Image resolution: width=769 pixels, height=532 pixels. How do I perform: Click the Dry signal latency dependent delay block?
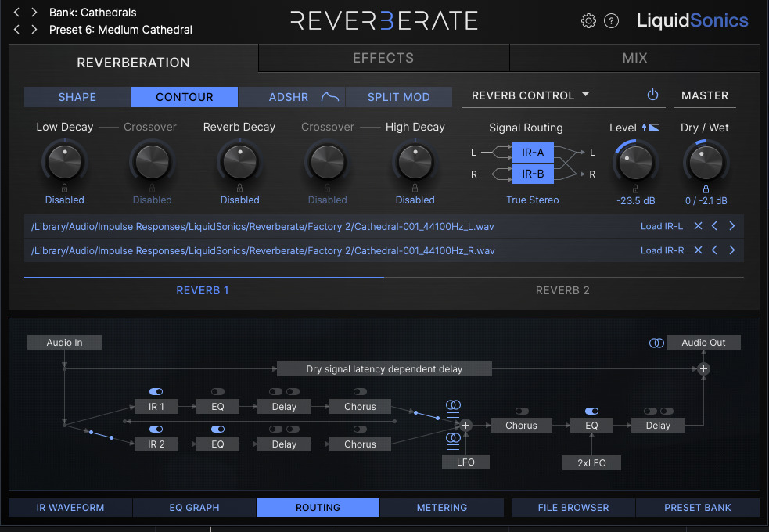coord(384,368)
